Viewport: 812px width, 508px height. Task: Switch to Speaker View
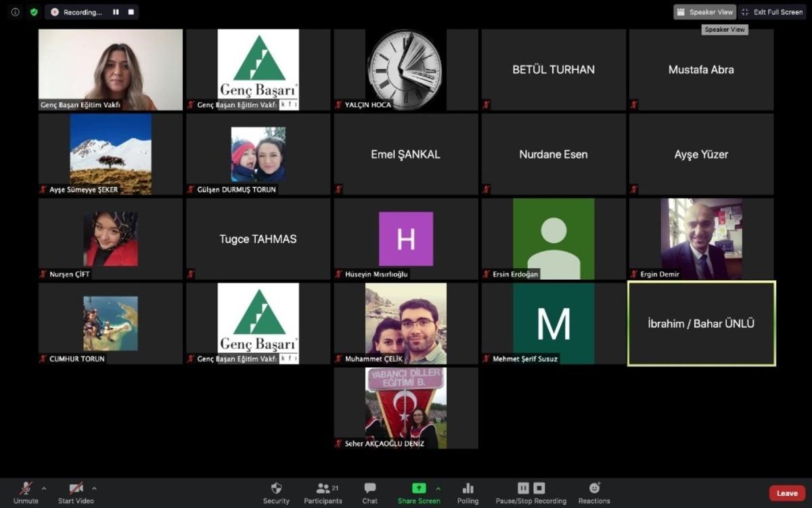704,12
